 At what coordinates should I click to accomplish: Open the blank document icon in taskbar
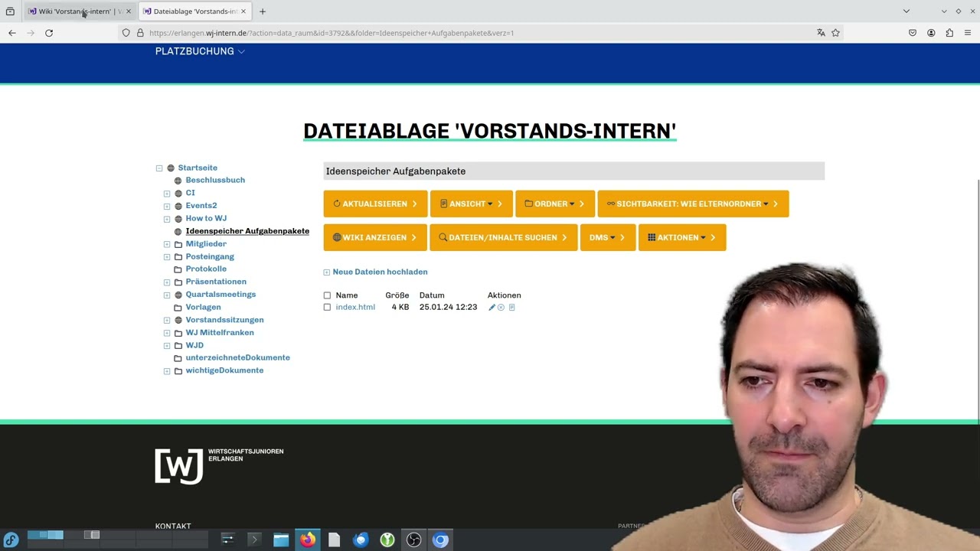(x=334, y=540)
